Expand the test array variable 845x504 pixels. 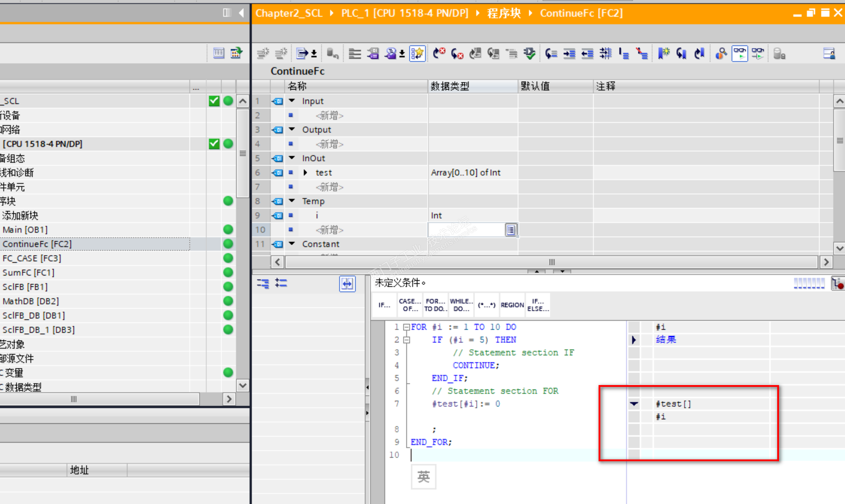[305, 173]
